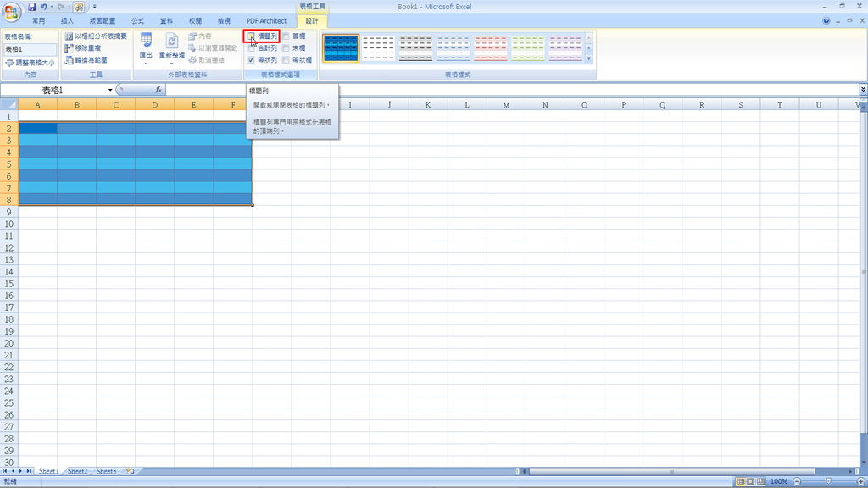
Task: Open the PDF Architect tab
Action: pyautogui.click(x=266, y=20)
